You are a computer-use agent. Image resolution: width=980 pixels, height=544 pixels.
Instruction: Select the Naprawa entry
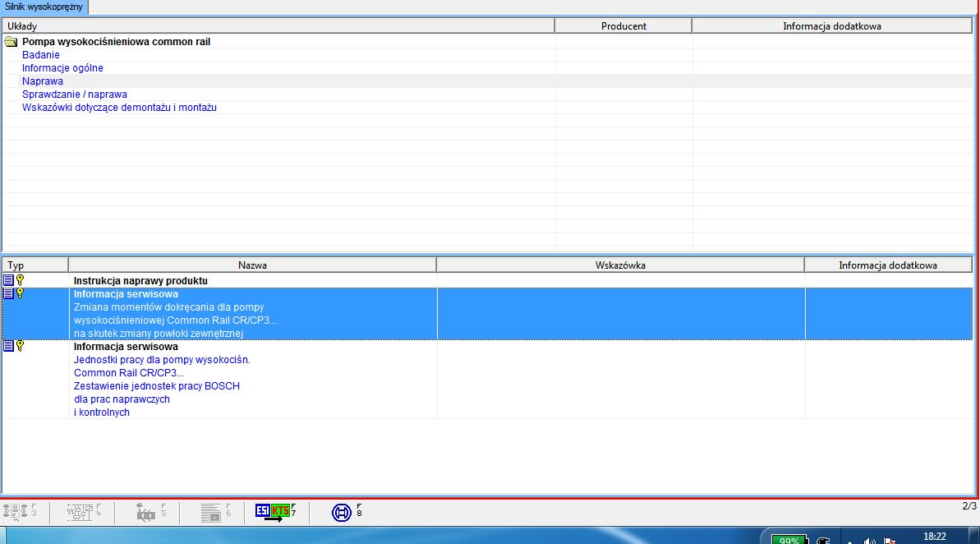tap(43, 81)
